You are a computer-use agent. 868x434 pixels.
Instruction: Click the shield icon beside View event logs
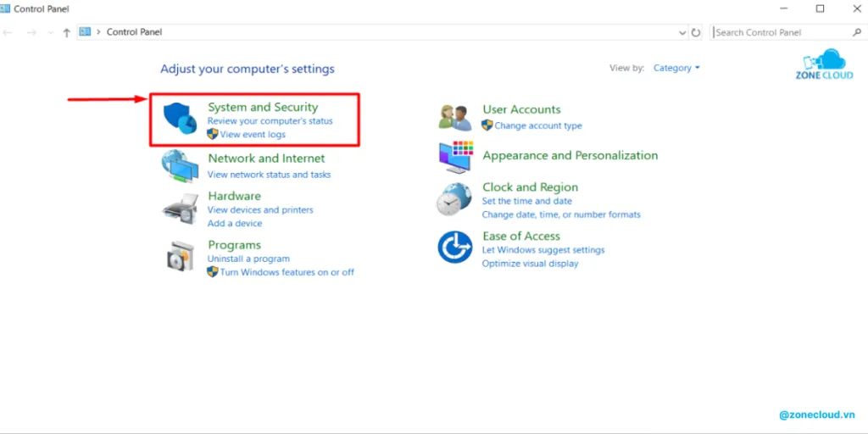point(213,134)
